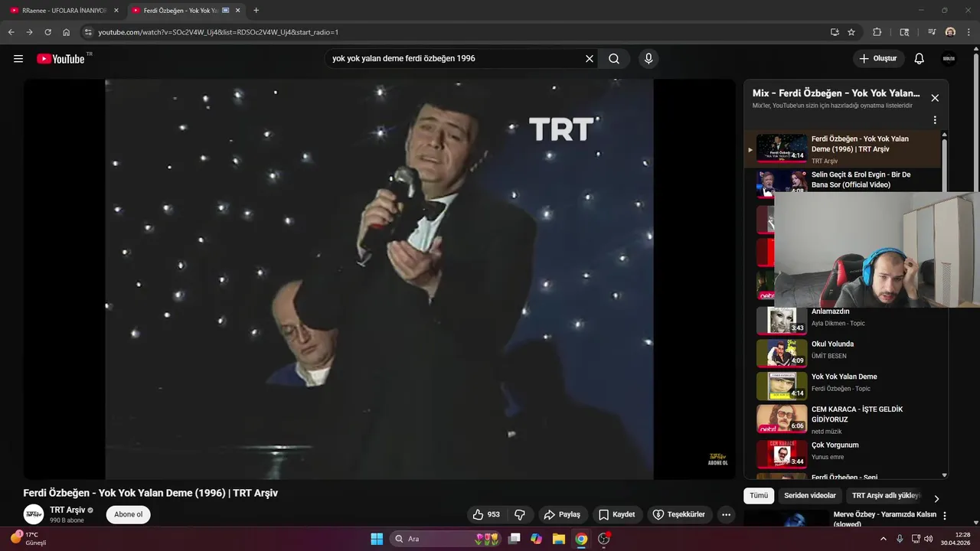Screen dimensions: 980x551
Task: Open the TRT Arşiv channel avatar
Action: coord(34,514)
